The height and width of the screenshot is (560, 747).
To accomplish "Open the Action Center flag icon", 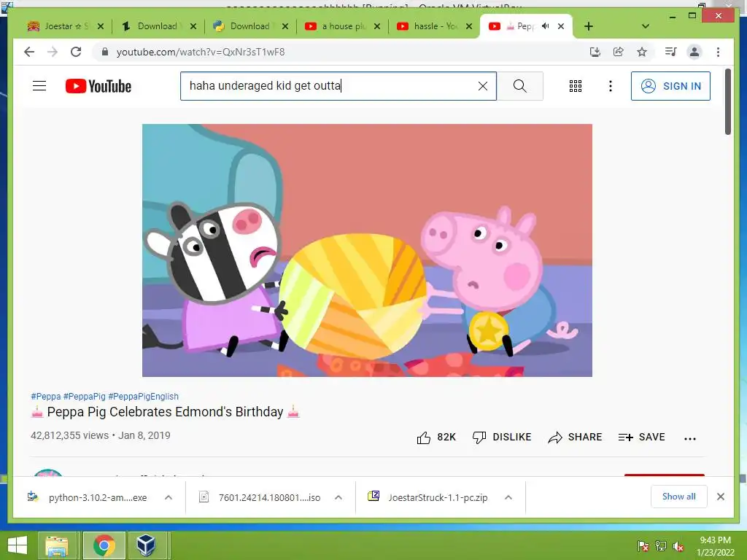I will pyautogui.click(x=643, y=546).
